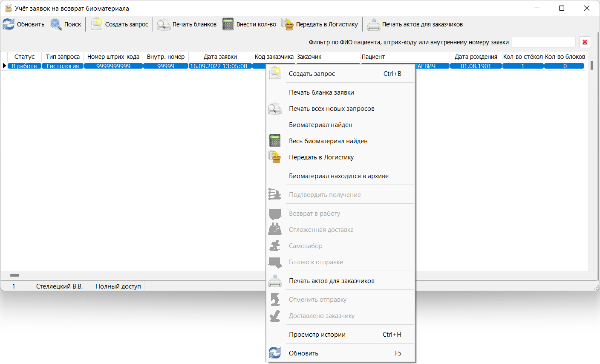Viewport: 600px width, 364px height.
Task: Type in the patient filter input field
Action: 543,42
